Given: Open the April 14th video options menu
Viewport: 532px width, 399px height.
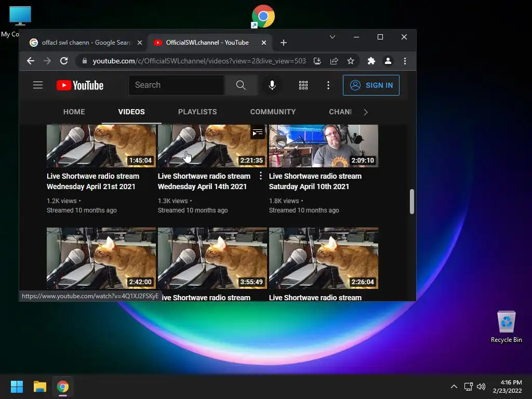Looking at the screenshot, I should pos(261,176).
